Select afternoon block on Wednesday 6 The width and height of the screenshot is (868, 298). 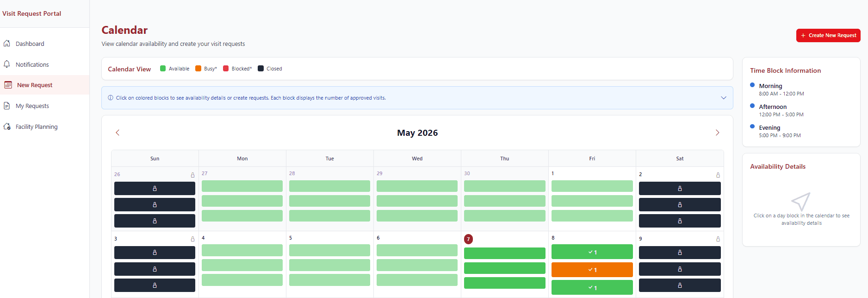(x=417, y=265)
